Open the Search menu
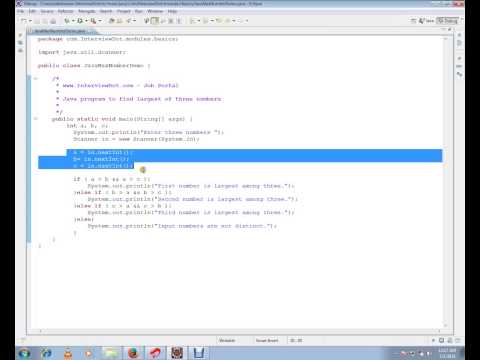Viewport: 480px width, 360px height. (x=106, y=11)
